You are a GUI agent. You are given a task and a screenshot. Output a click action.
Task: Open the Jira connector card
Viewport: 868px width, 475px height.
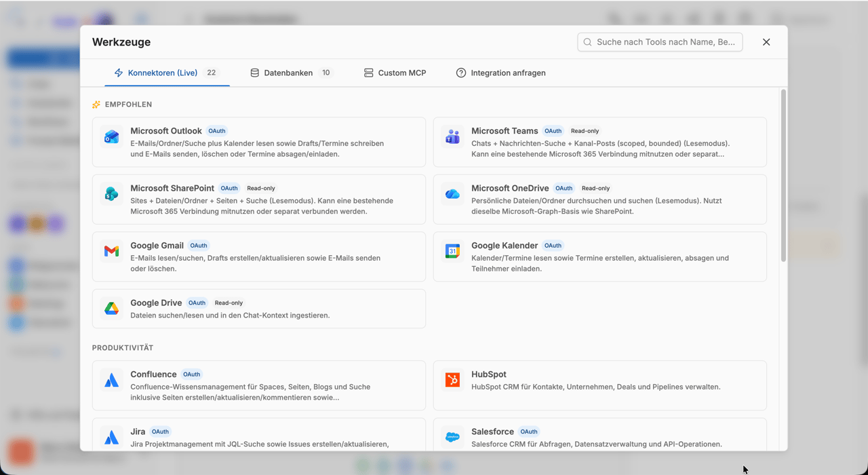coord(259,434)
